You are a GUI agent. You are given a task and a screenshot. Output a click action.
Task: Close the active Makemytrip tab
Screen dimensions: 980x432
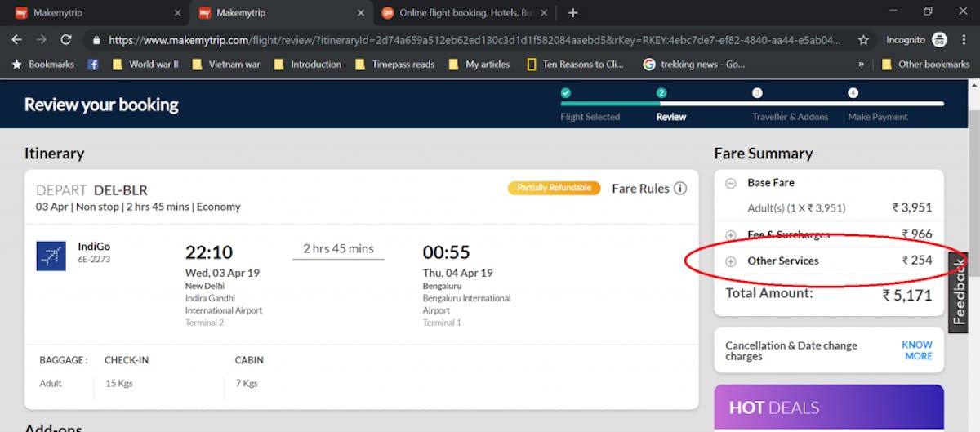(x=361, y=13)
